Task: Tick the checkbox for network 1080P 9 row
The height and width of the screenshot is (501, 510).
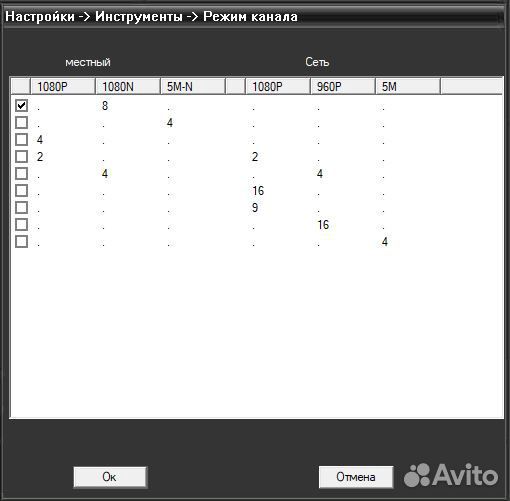Action: (x=21, y=208)
